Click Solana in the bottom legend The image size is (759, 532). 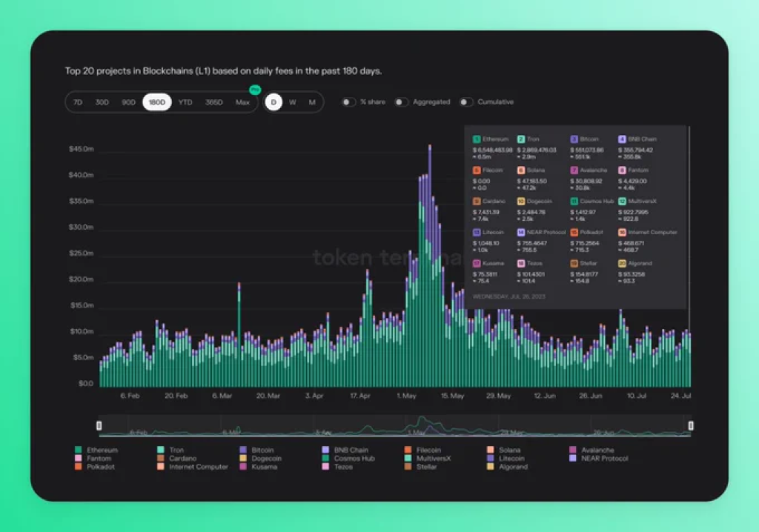(504, 450)
